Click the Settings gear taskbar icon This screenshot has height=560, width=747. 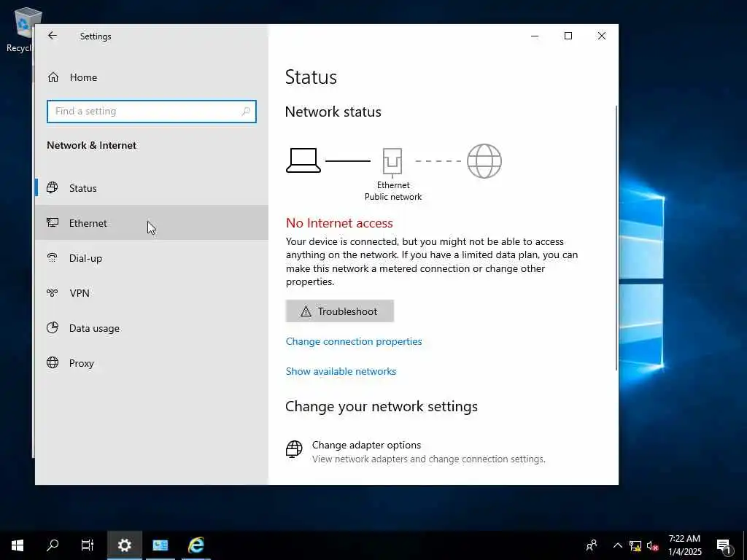point(124,545)
